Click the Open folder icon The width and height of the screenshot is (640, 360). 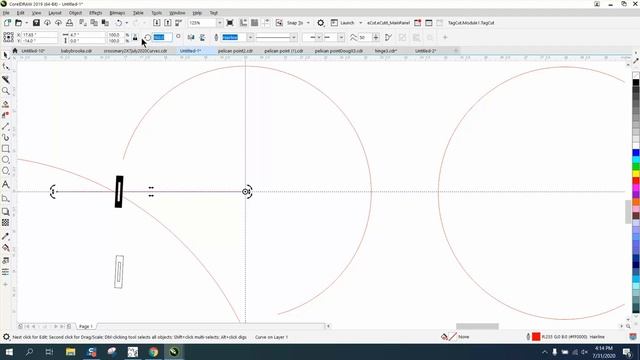(x=18, y=23)
